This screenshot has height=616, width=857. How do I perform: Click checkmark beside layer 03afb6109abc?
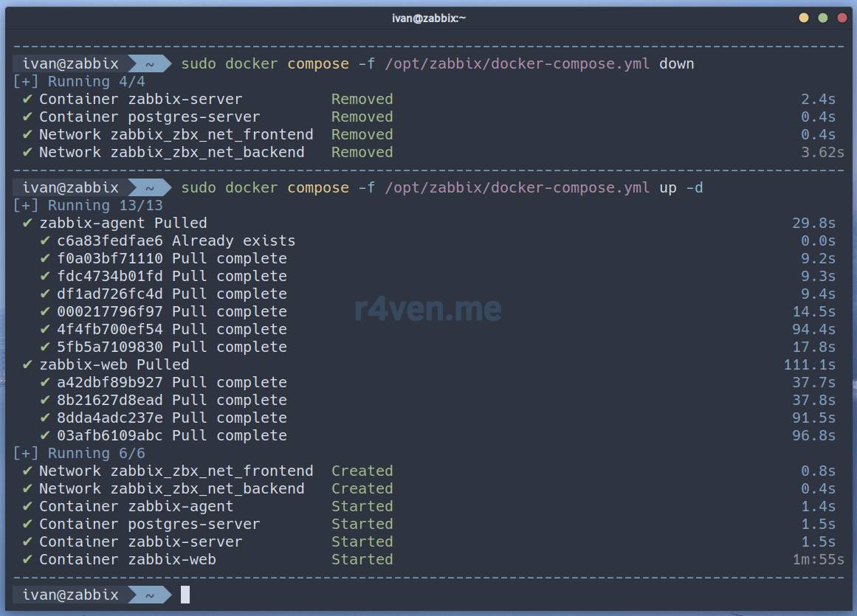(46, 435)
